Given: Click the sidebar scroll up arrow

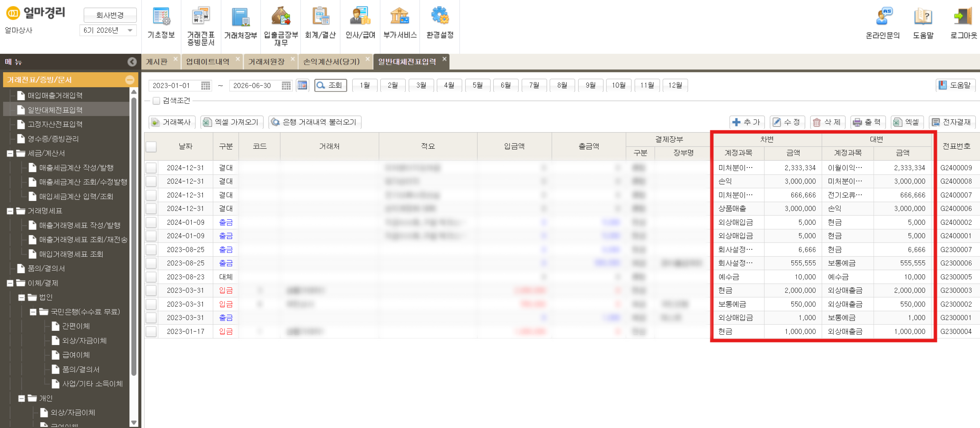Looking at the screenshot, I should (134, 92).
